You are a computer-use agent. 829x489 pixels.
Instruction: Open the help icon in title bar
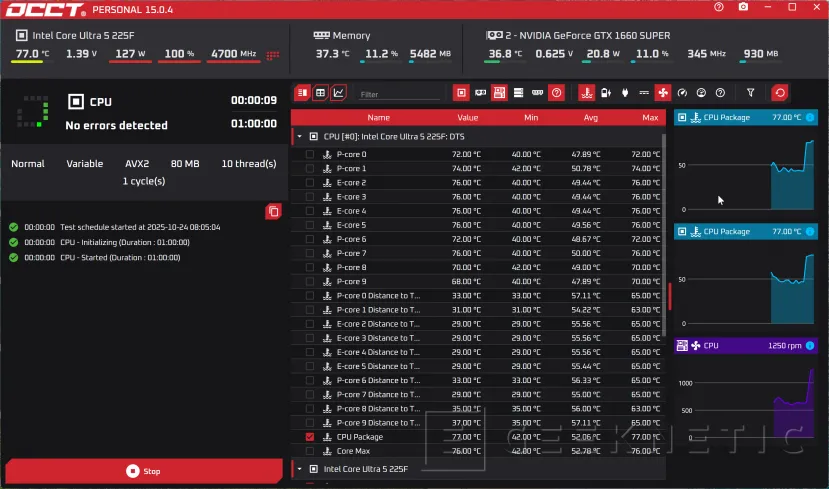721,8
